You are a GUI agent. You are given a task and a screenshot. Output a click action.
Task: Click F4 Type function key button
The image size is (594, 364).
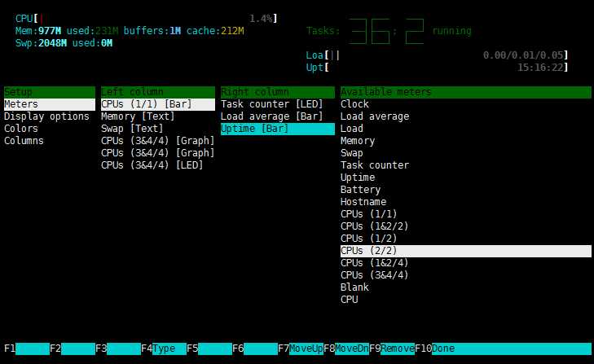point(164,349)
